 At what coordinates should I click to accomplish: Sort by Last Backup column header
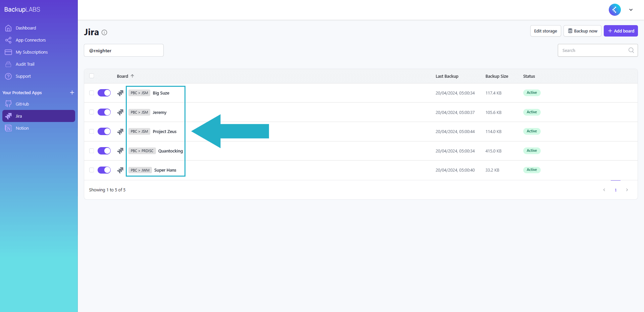[447, 76]
